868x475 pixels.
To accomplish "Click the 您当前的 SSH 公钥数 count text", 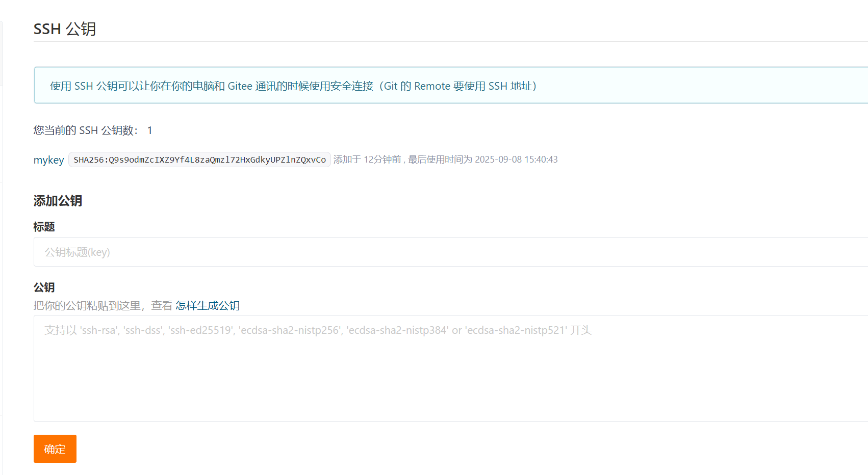I will pos(93,130).
